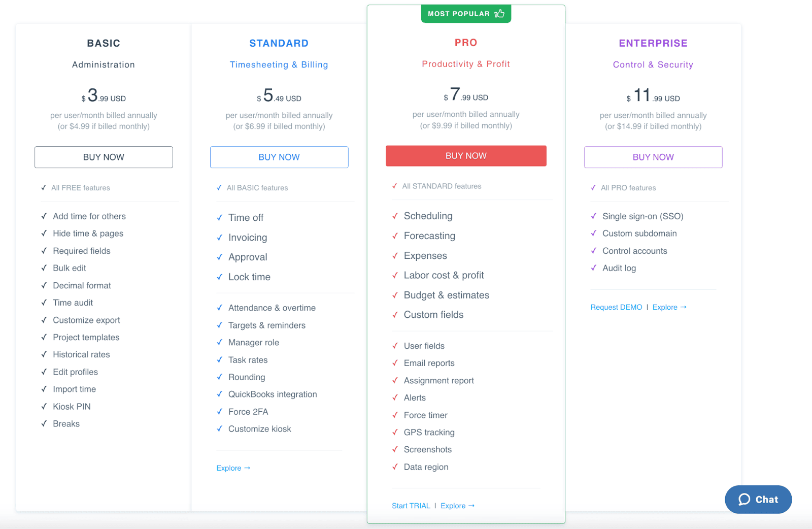
Task: Click the Chat speech bubble icon
Action: 744,500
